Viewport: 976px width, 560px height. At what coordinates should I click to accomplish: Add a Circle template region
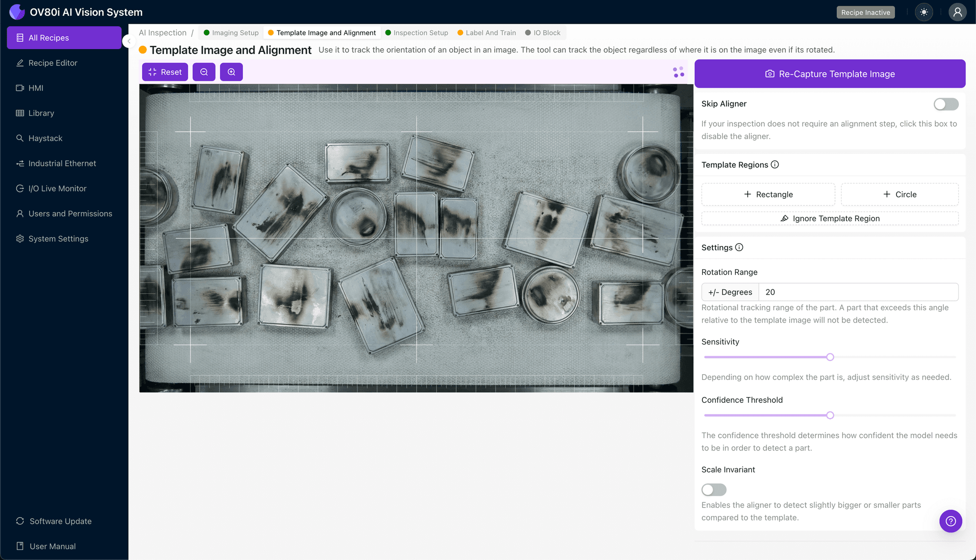click(x=899, y=194)
